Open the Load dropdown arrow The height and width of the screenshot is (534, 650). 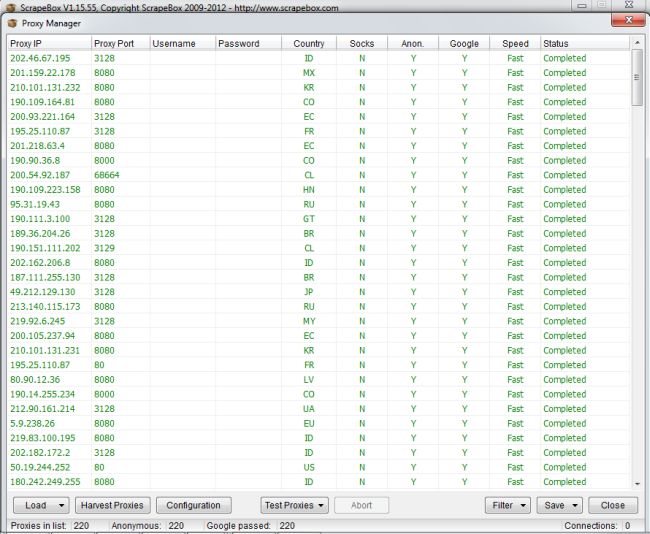[61, 505]
